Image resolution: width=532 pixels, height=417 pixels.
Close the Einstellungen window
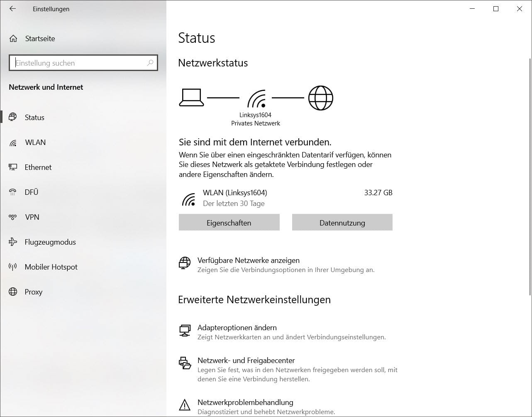click(x=519, y=9)
